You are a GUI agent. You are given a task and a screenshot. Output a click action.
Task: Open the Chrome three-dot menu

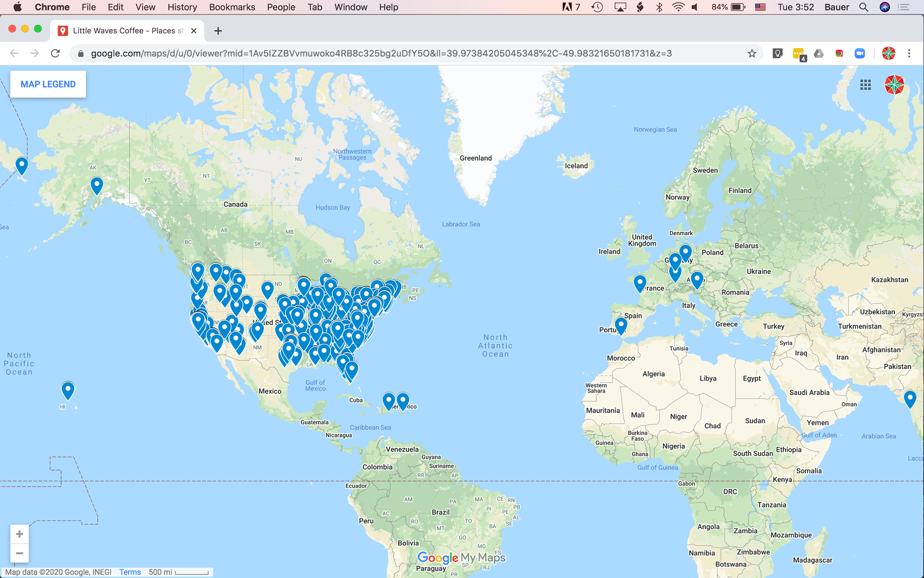[909, 53]
